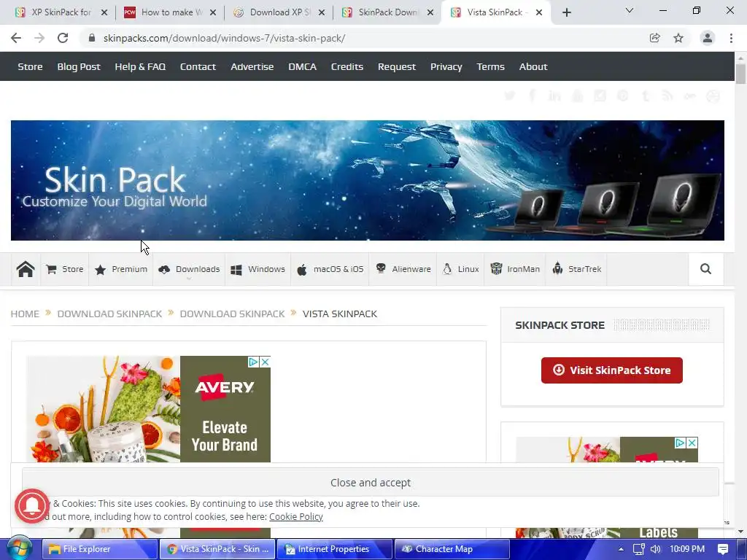Screen dimensions: 747x560
Task: Open Help & FAQ menu item
Action: (x=140, y=66)
